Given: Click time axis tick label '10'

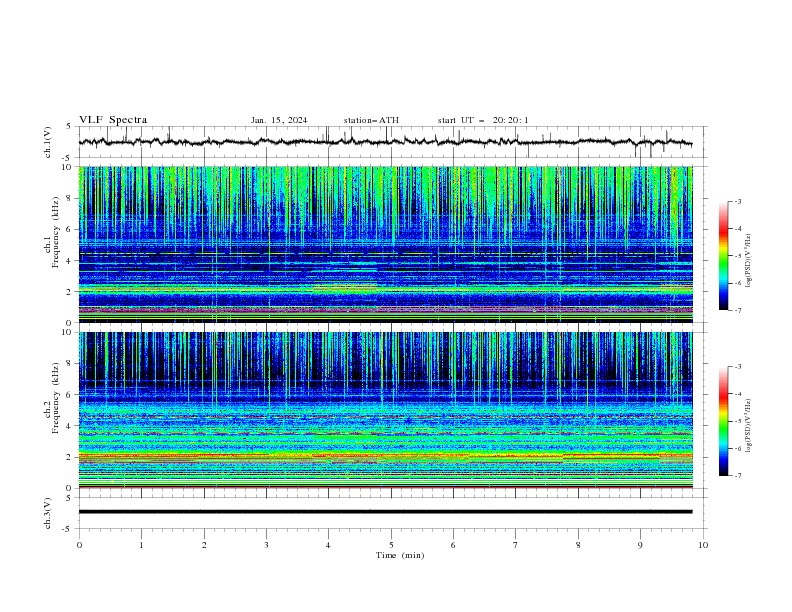Looking at the screenshot, I should [703, 545].
